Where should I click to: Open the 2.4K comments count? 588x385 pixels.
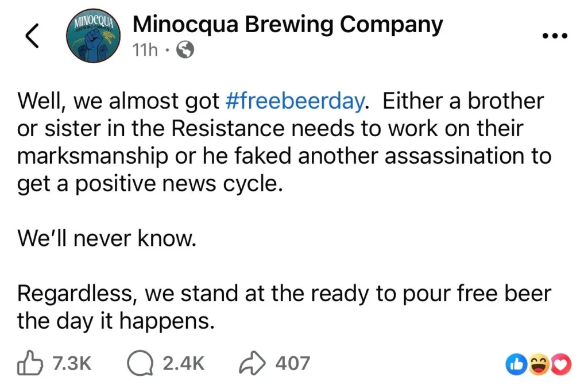pyautogui.click(x=183, y=363)
